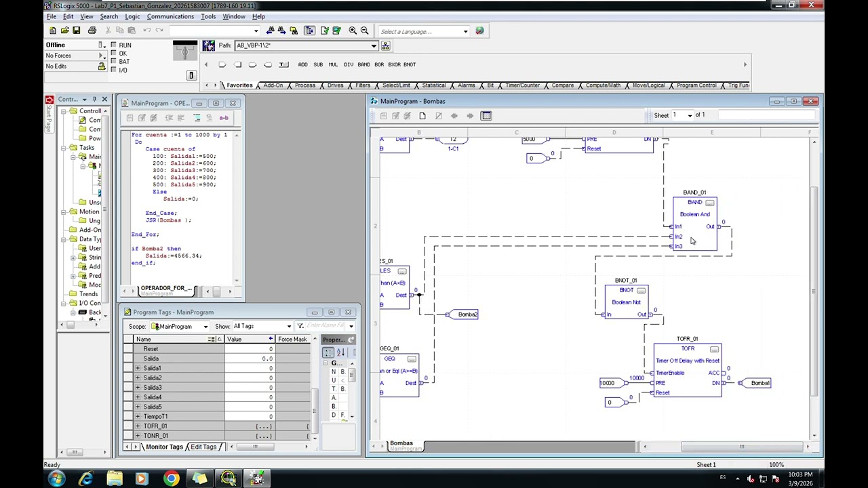Open the File menu

point(51,16)
